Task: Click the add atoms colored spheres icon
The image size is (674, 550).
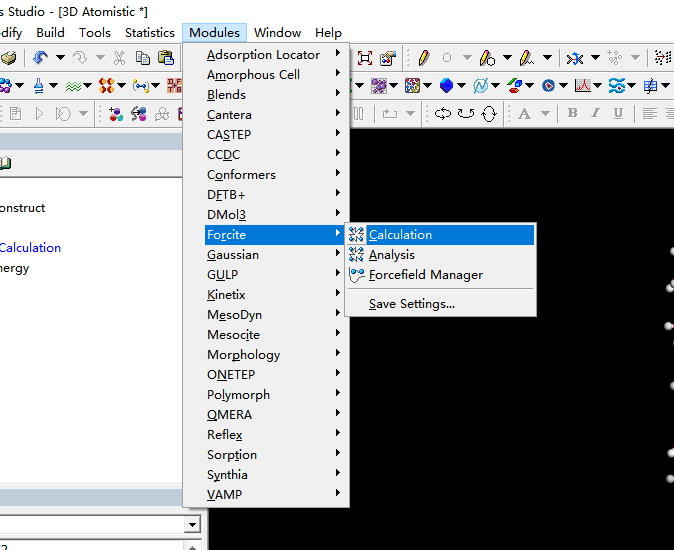Action: (x=116, y=114)
